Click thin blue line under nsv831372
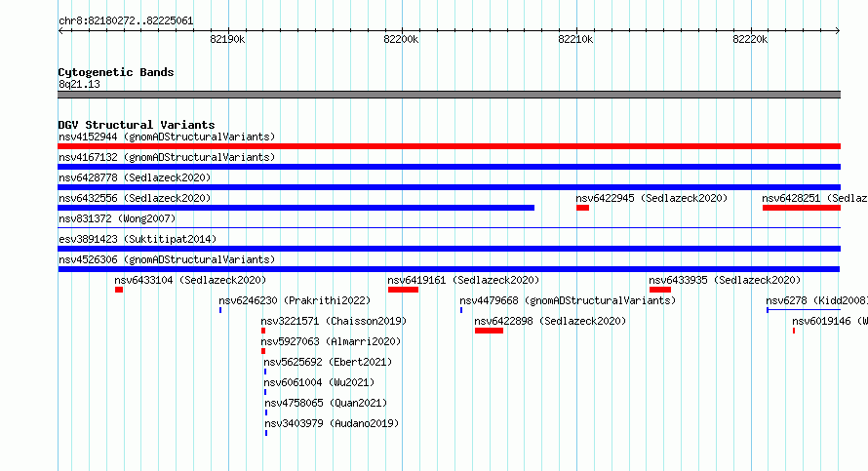This screenshot has height=471, width=868. [x=449, y=227]
